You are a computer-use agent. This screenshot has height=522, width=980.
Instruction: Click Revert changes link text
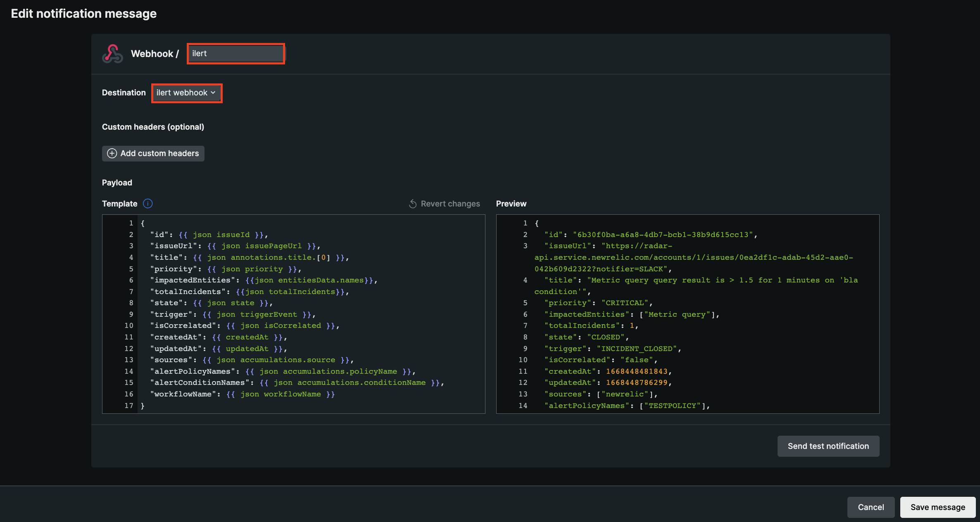(x=450, y=204)
